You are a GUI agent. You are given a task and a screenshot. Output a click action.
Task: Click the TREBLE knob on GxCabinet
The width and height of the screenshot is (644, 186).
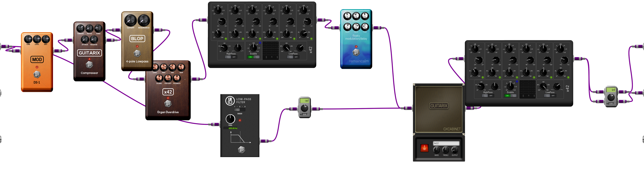[446, 150]
